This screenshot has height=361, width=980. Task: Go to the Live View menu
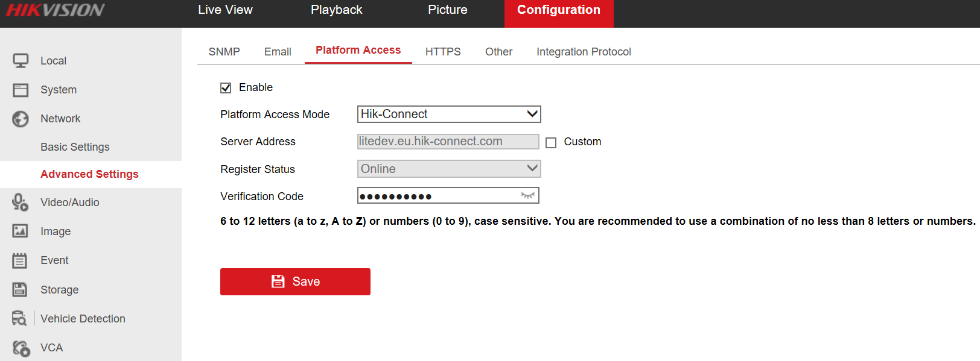click(x=225, y=10)
